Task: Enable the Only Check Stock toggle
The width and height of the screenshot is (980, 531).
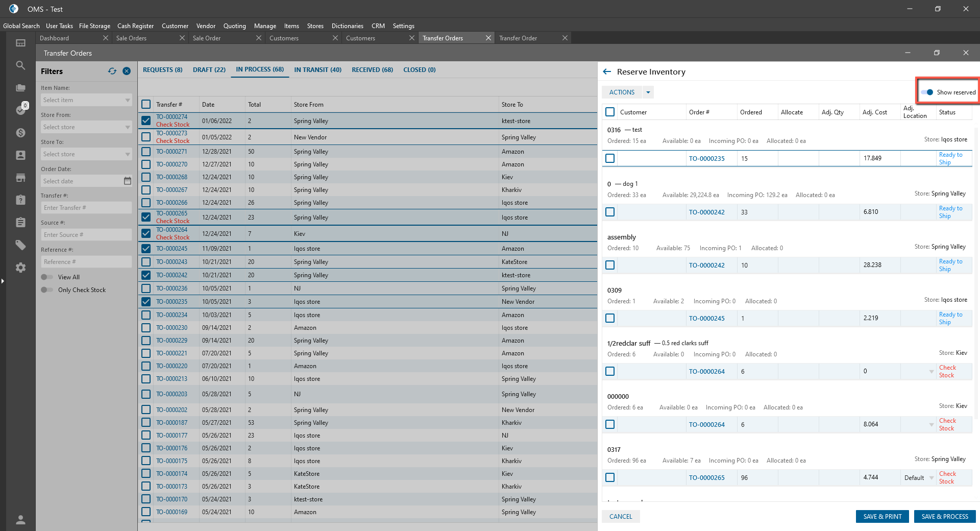Action: click(x=47, y=290)
